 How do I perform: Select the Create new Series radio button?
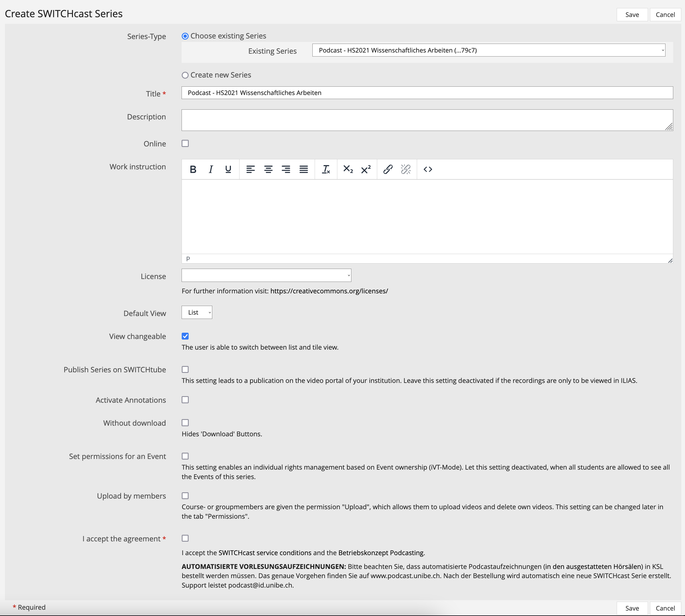(x=185, y=75)
